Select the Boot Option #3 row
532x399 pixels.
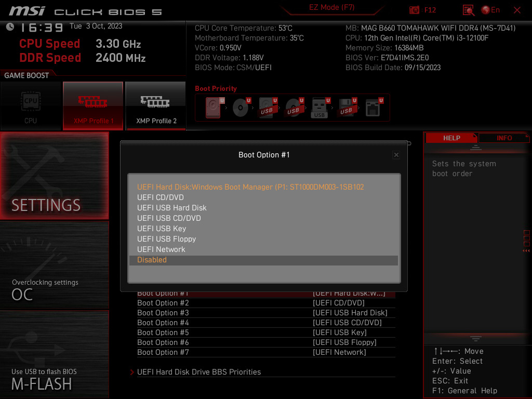coord(266,313)
